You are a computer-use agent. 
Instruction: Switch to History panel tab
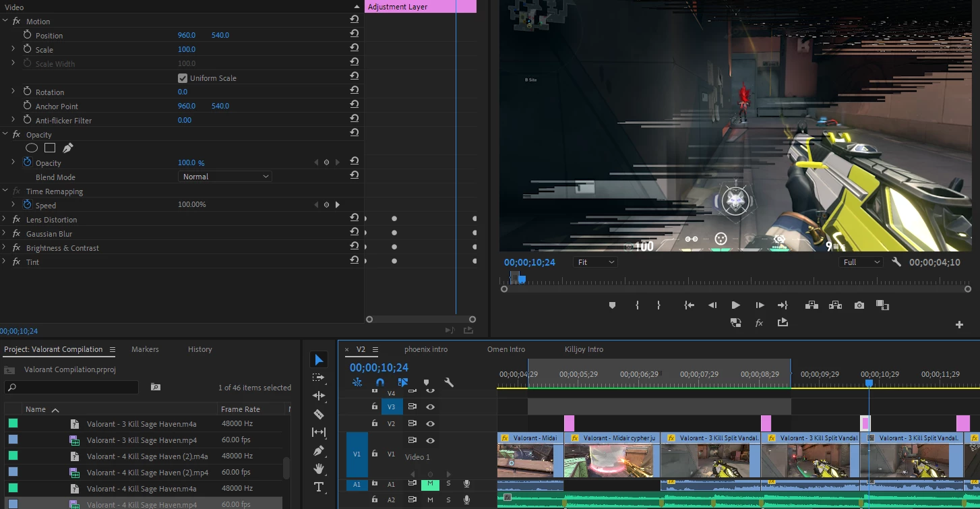200,349
